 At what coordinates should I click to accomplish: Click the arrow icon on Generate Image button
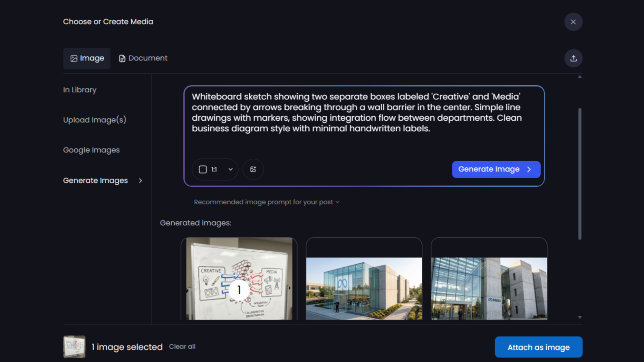[529, 169]
